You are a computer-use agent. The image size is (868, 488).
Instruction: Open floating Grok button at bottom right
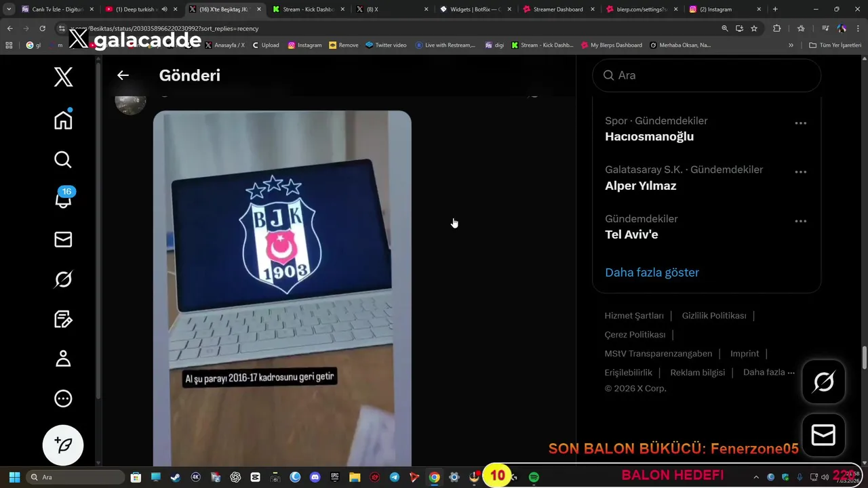(823, 382)
